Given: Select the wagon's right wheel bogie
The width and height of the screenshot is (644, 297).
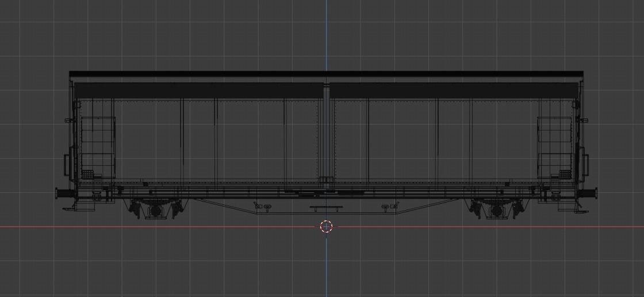Looking at the screenshot, I should click(x=497, y=209).
